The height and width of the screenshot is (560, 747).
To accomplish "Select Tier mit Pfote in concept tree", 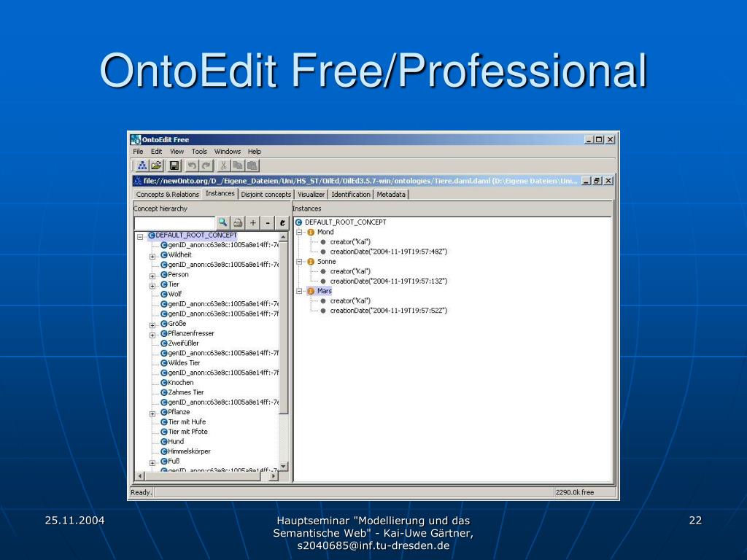I will pyautogui.click(x=187, y=432).
